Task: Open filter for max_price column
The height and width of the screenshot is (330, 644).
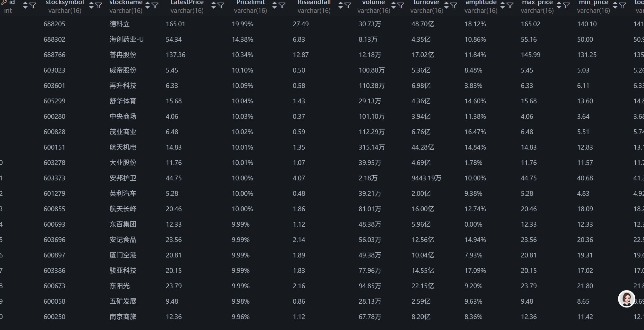Action: [566, 5]
